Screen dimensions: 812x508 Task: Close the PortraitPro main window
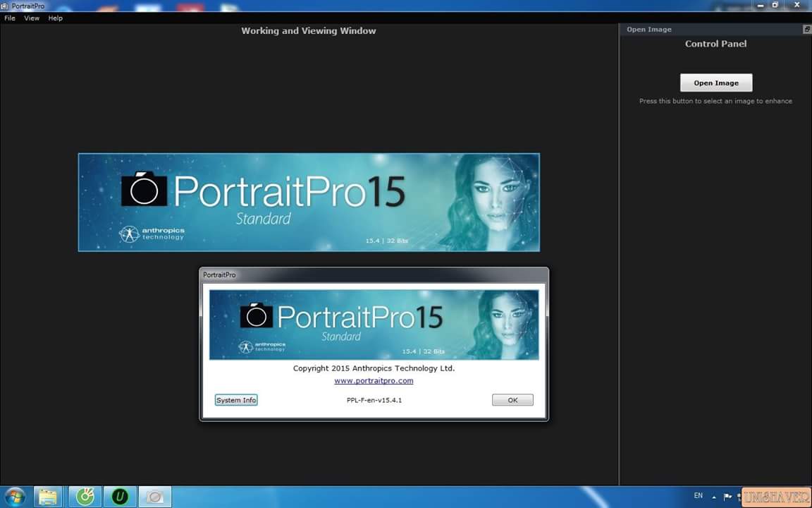797,5
